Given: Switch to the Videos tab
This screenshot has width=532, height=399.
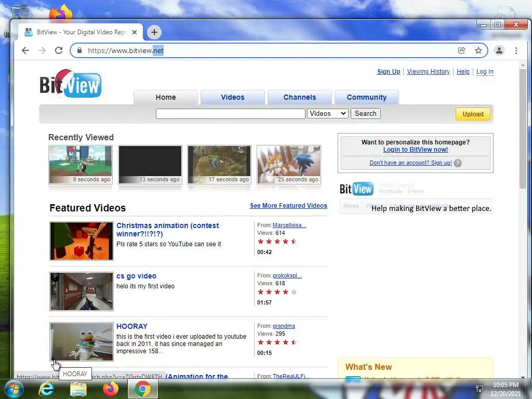Looking at the screenshot, I should pos(233,97).
